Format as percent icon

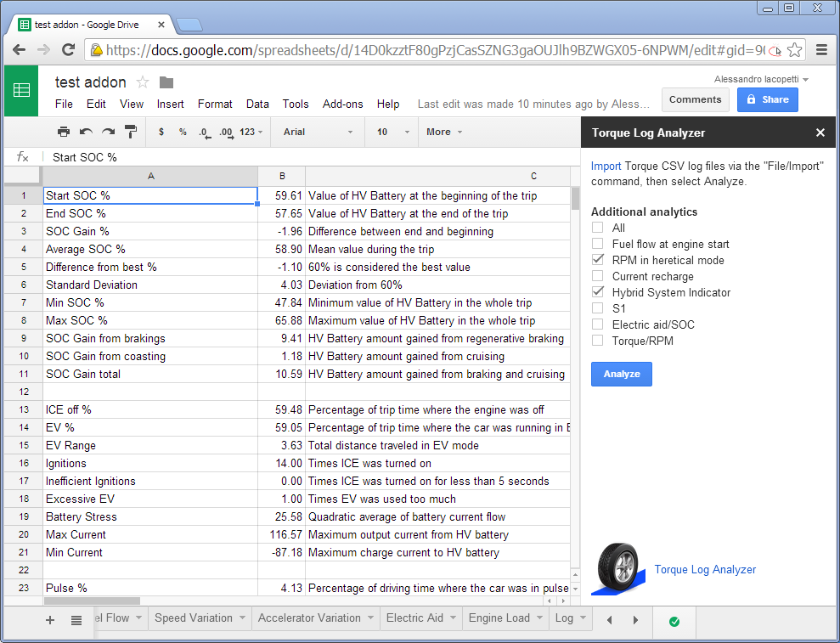point(183,132)
